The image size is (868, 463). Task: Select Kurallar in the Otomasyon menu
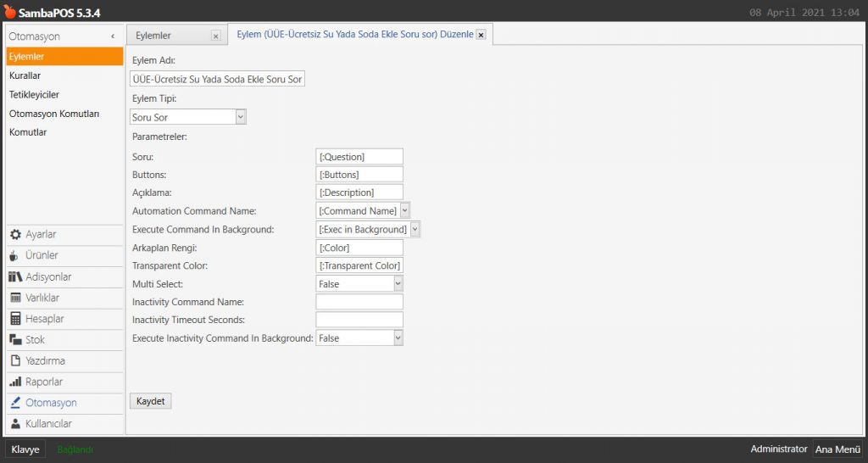pyautogui.click(x=25, y=75)
